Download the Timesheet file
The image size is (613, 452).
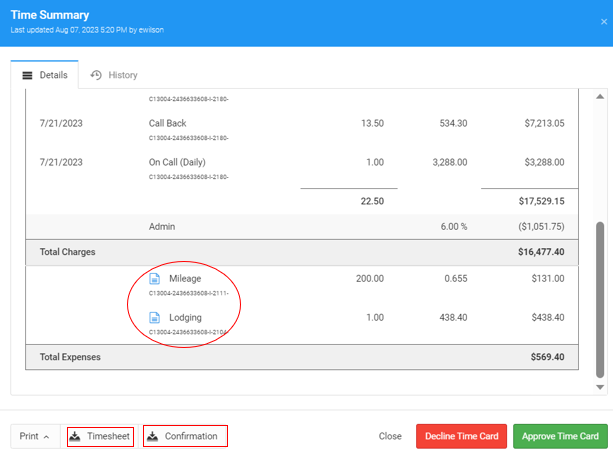(100, 437)
